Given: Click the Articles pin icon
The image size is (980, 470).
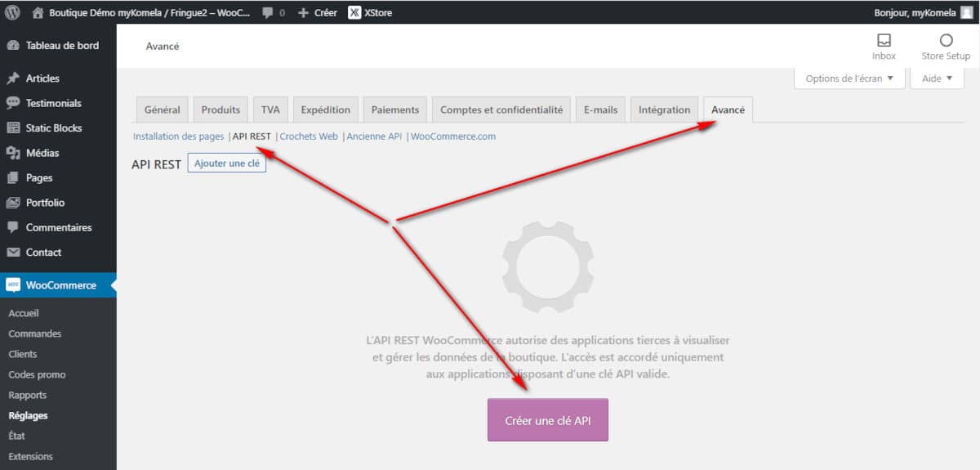Looking at the screenshot, I should [12, 78].
